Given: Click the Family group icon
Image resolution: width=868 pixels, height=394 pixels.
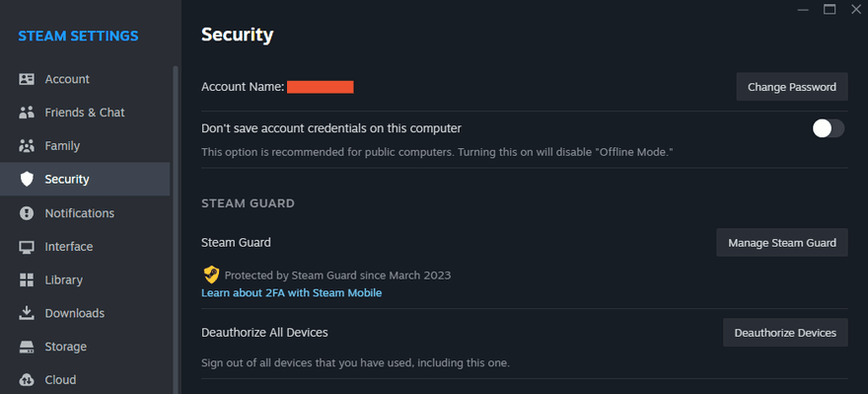Looking at the screenshot, I should click(x=27, y=146).
